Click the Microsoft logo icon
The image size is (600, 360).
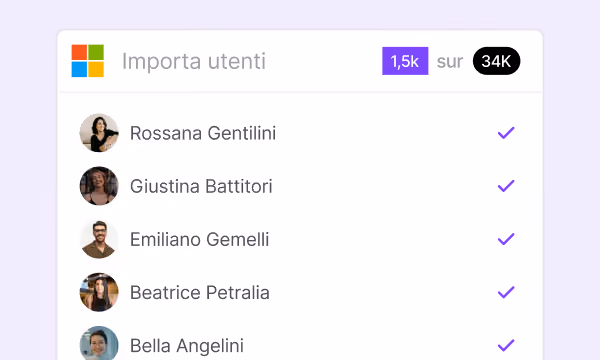click(x=88, y=61)
